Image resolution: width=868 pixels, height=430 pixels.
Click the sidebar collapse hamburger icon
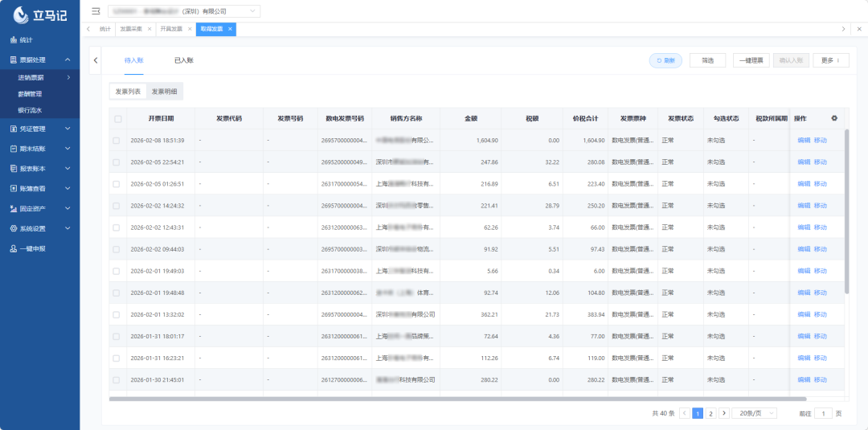96,11
